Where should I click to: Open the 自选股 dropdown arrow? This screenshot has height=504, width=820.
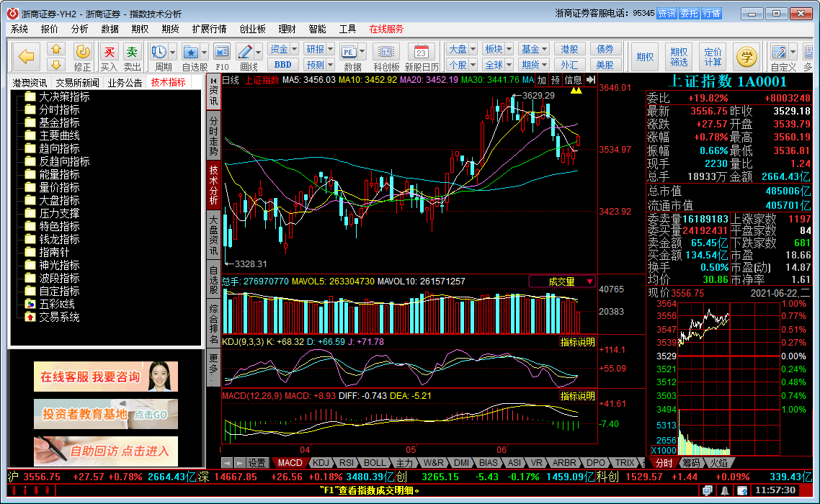(x=204, y=52)
